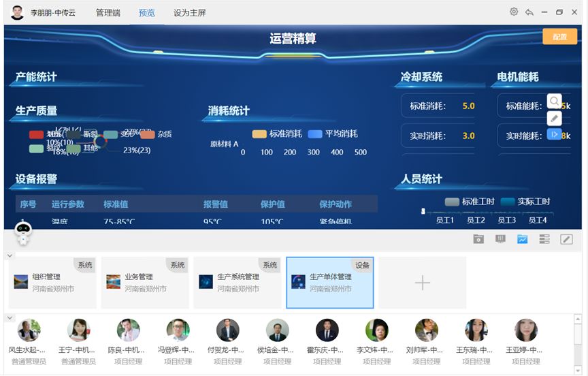Click the folder settings toolbar icon
The height and width of the screenshot is (376, 588).
pos(479,239)
